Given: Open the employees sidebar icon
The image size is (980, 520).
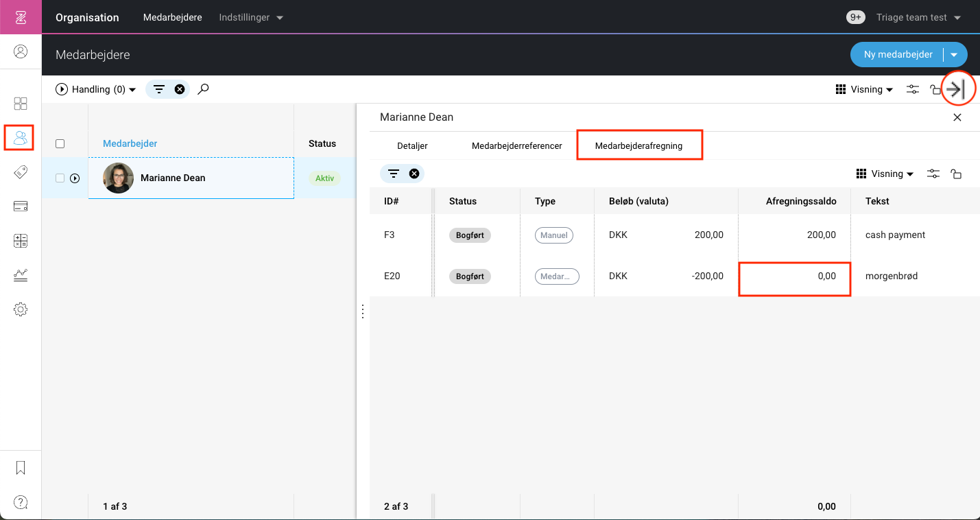Looking at the screenshot, I should coord(21,137).
